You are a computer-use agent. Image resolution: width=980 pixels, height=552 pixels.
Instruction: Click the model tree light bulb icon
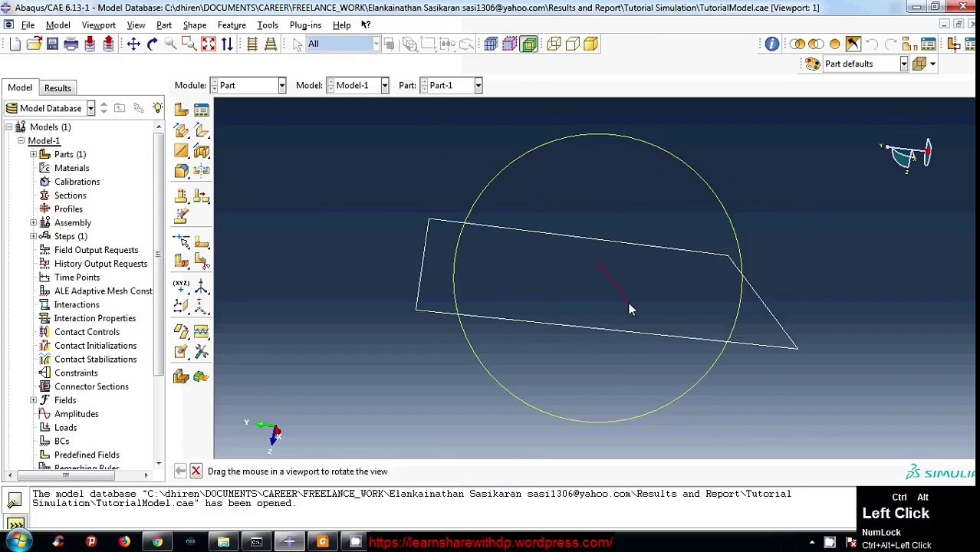click(157, 108)
